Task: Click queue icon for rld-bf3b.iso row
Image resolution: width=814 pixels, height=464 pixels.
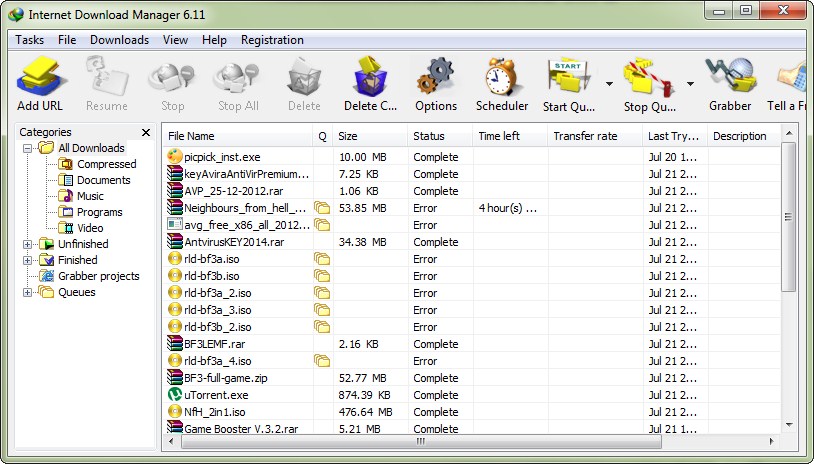Action: click(322, 276)
